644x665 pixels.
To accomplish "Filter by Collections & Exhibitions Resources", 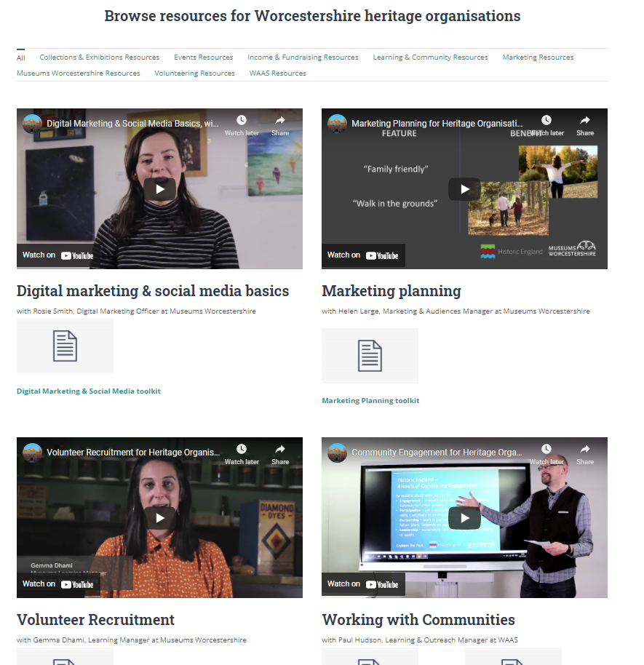I will coord(99,57).
